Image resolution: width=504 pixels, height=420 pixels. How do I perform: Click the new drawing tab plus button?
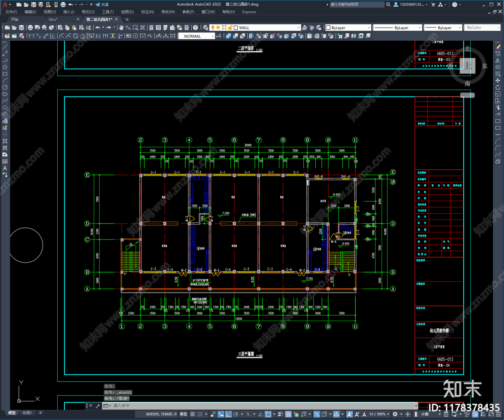pos(127,20)
